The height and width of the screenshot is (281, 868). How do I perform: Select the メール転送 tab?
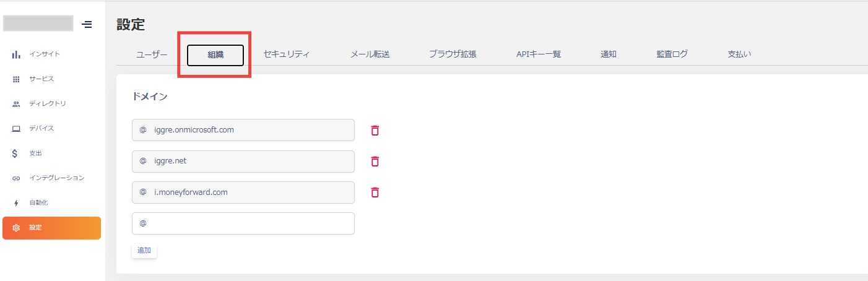pyautogui.click(x=370, y=54)
